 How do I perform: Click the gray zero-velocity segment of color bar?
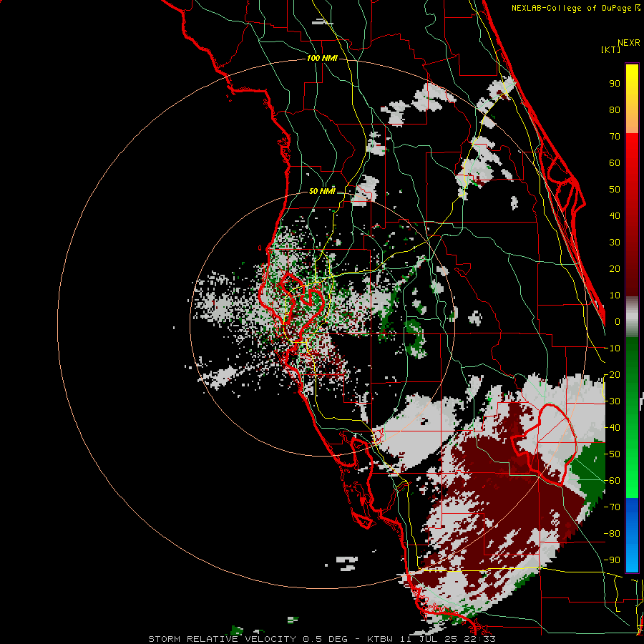pos(632,316)
